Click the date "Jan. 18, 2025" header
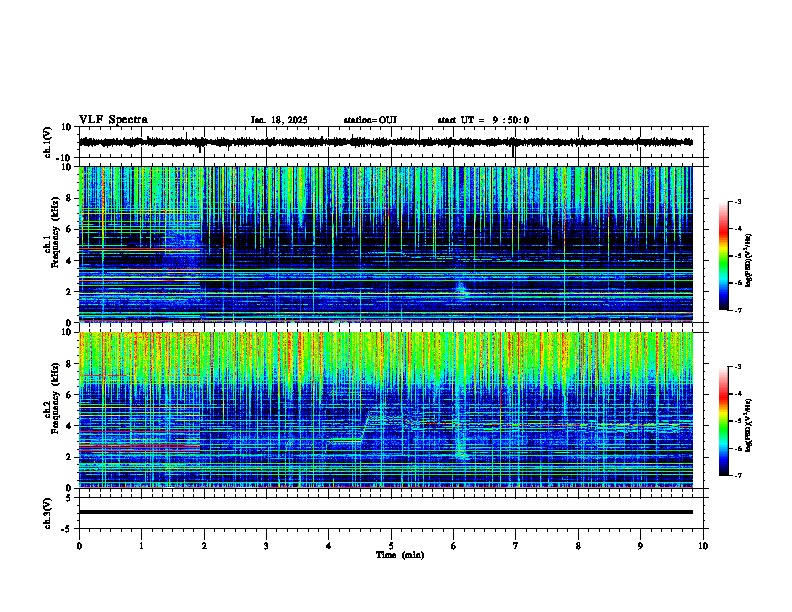 coord(279,120)
